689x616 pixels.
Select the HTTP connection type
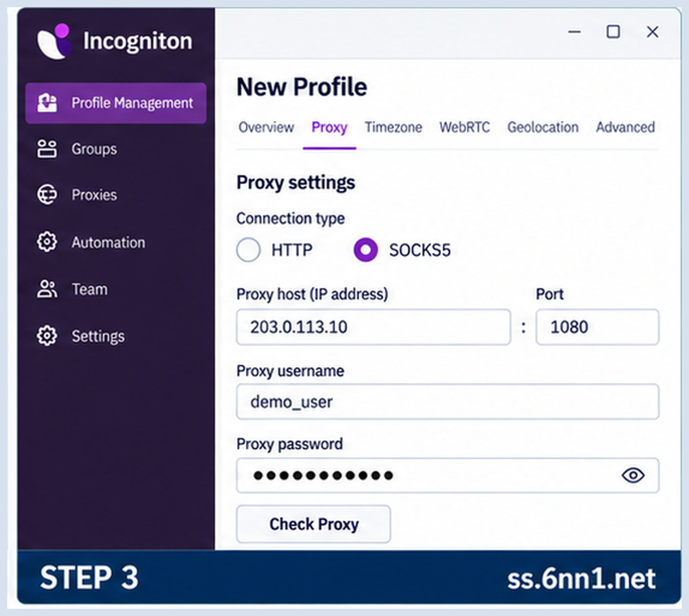click(248, 250)
